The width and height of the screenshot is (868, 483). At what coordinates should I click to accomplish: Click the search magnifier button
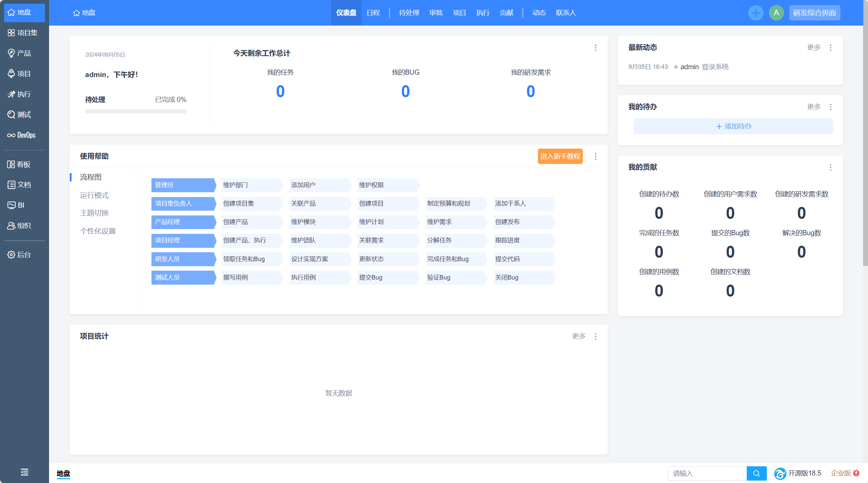(757, 473)
